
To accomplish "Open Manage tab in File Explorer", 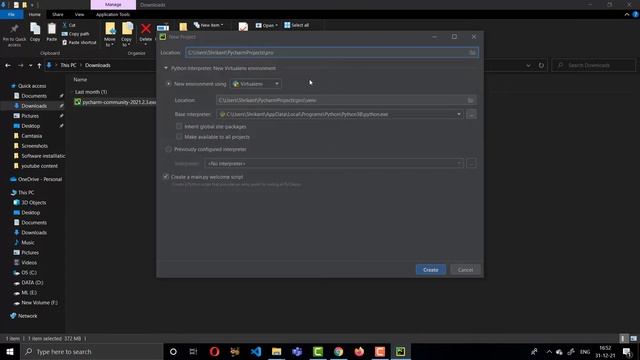I will (113, 4).
